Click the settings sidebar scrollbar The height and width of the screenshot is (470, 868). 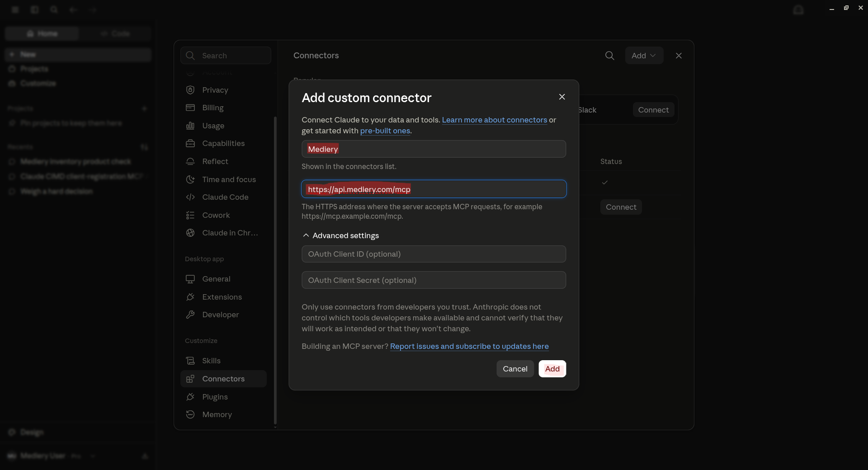tap(275, 271)
